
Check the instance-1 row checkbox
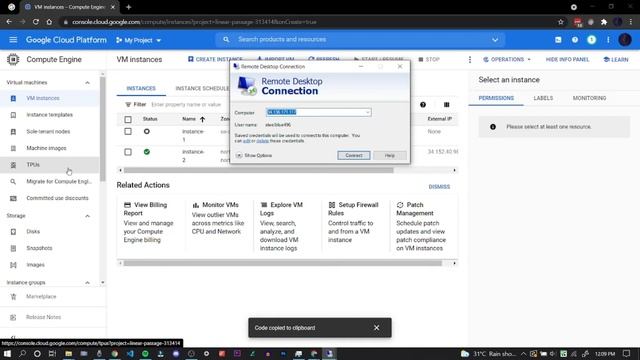point(128,131)
